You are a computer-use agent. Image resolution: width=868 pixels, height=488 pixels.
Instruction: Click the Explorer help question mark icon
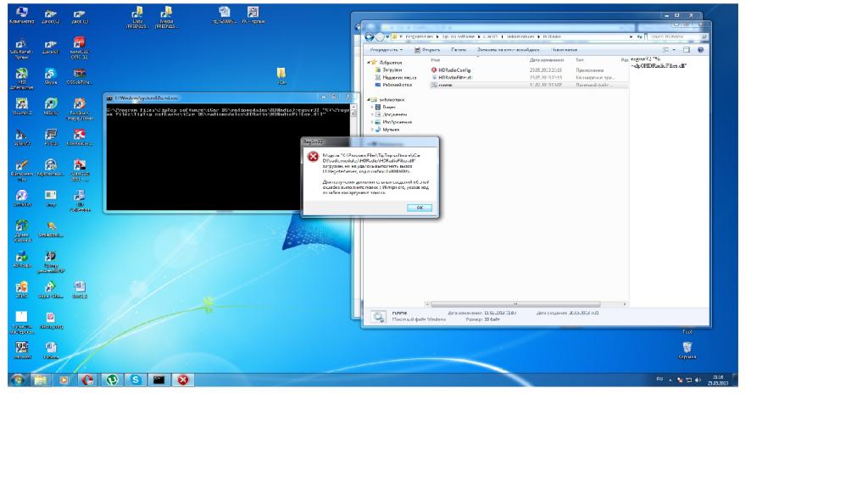point(701,50)
